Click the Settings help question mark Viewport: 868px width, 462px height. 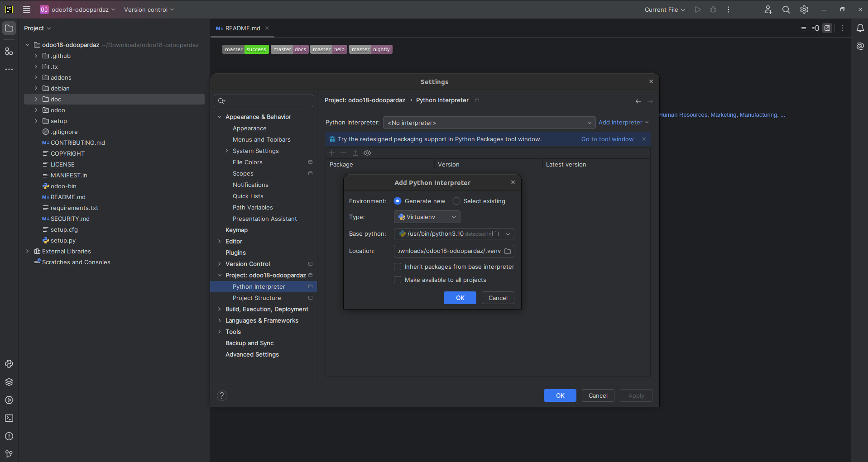click(222, 395)
